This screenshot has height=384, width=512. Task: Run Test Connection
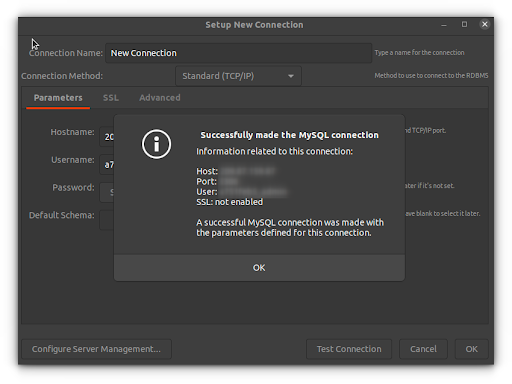point(349,349)
